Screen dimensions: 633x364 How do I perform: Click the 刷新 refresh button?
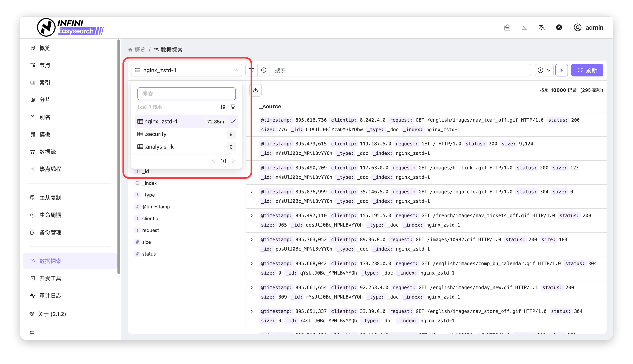pos(587,70)
